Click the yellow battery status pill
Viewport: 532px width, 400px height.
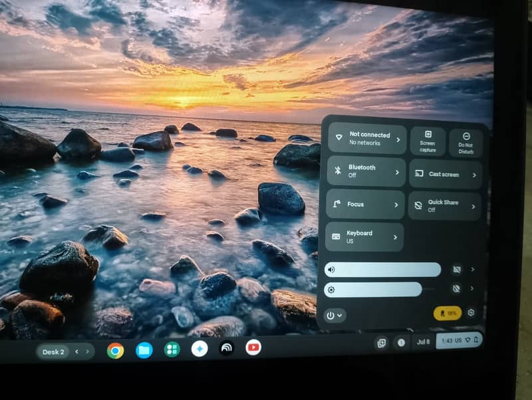coord(448,313)
